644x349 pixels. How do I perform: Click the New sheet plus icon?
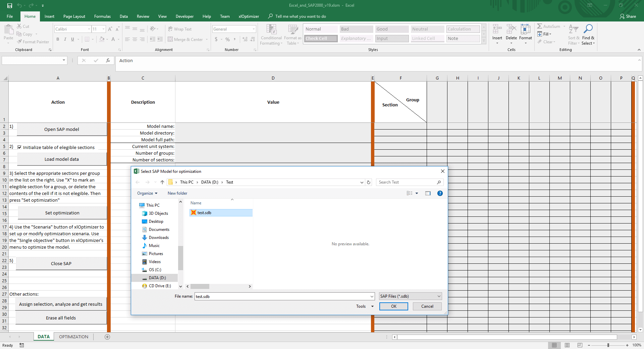[107, 337]
